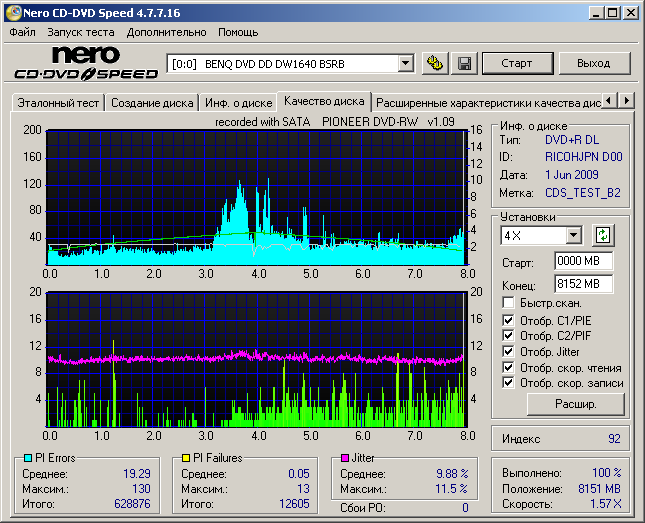The width and height of the screenshot is (645, 523).
Task: Open the 4X speed dropdown
Action: tap(573, 236)
